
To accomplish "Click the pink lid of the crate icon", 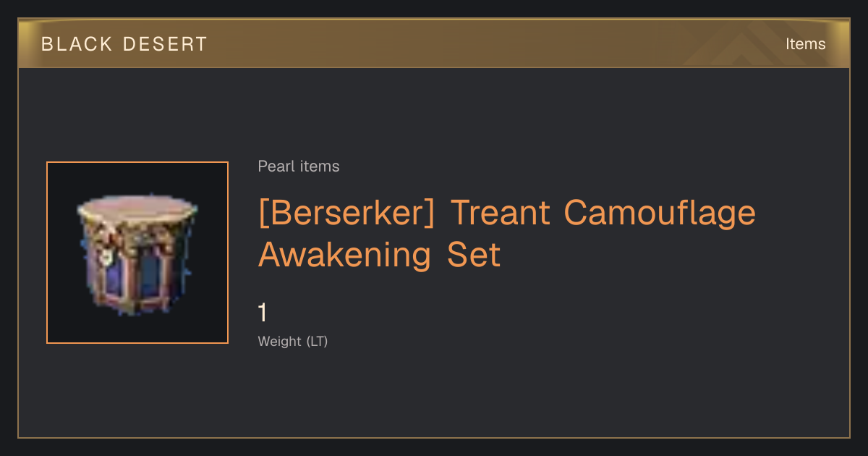I will pyautogui.click(x=137, y=208).
